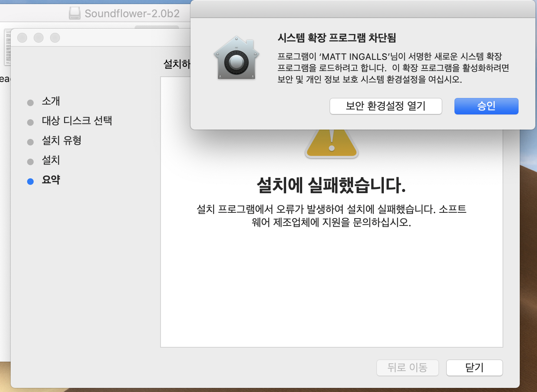Click the gray bullet beside 소개
Screen dimensions: 537x392
(30, 103)
